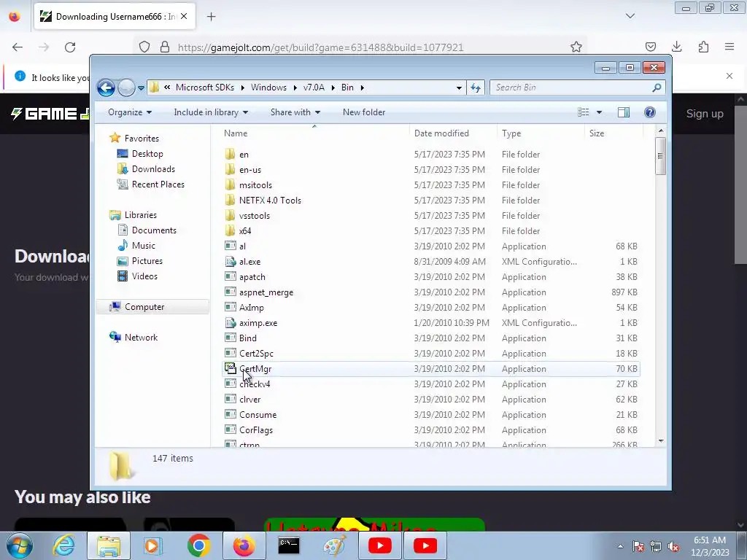Screen dimensions: 747x560
Task: Select the CorFlags application icon
Action: click(230, 430)
